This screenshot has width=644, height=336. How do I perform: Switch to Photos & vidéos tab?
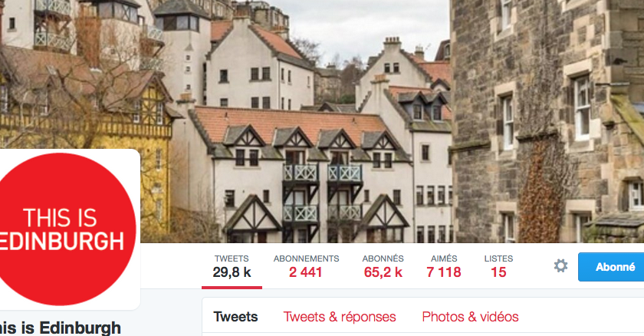[x=470, y=317]
